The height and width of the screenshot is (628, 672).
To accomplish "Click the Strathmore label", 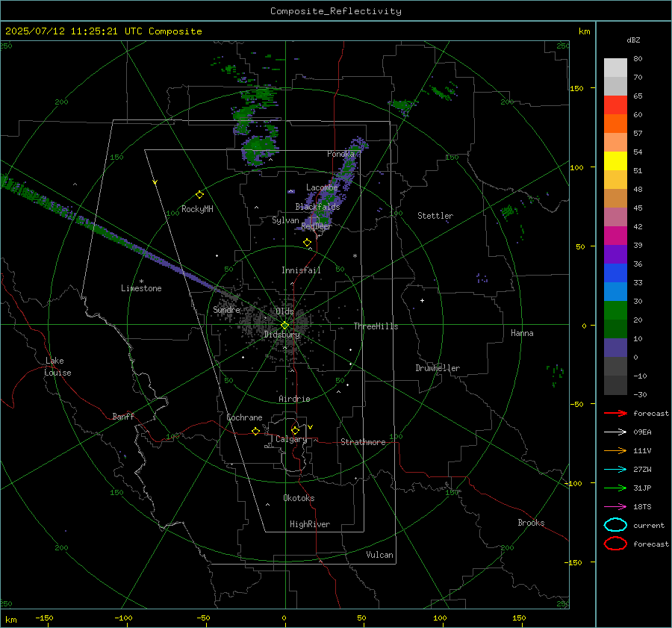I will (x=363, y=442).
